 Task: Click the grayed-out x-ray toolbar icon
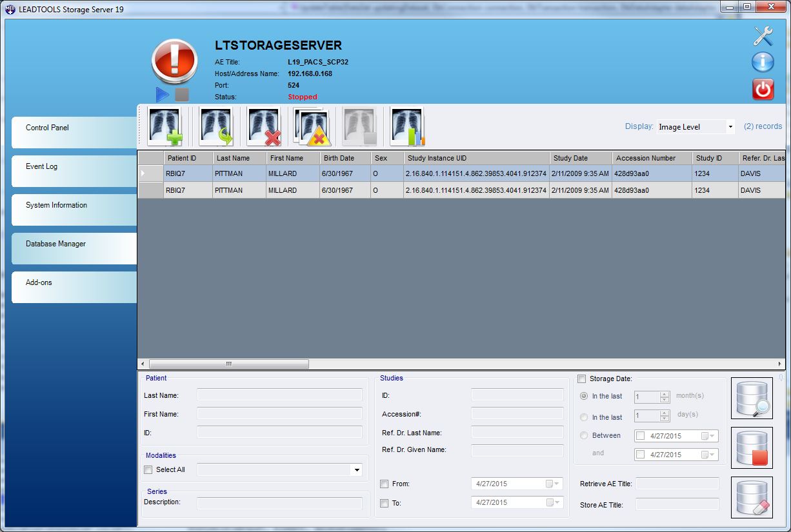tap(360, 126)
